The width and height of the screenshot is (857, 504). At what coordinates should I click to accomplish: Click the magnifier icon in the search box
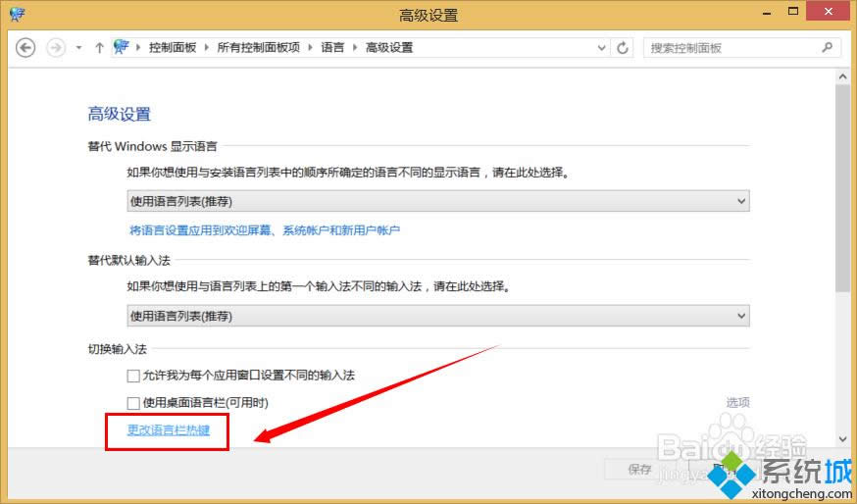[827, 47]
